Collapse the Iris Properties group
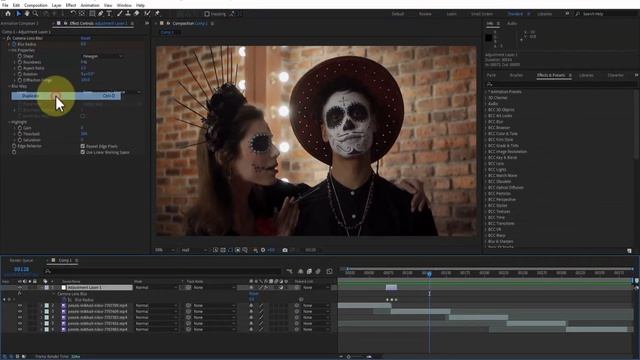Screen dimensions: 640x360 pyautogui.click(x=9, y=50)
